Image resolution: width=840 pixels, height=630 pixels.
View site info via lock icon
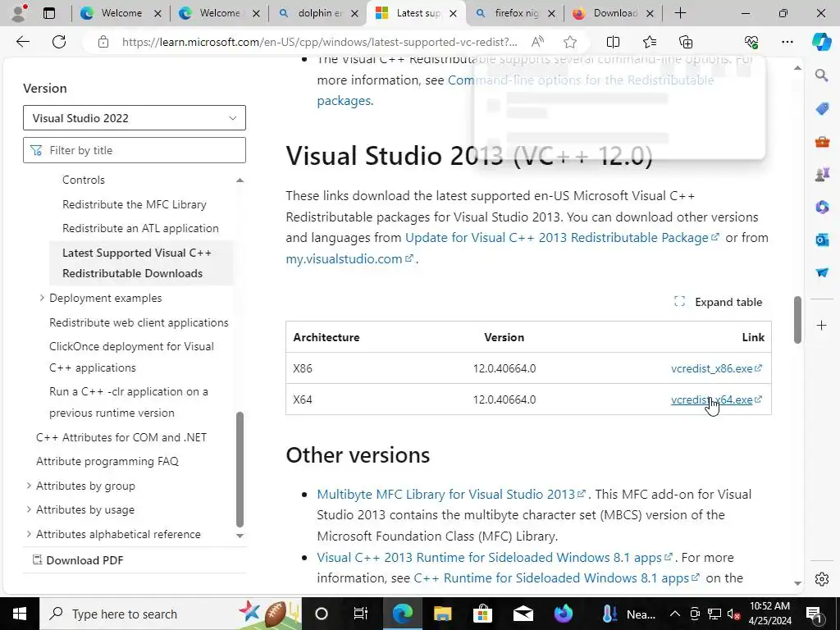[103, 42]
